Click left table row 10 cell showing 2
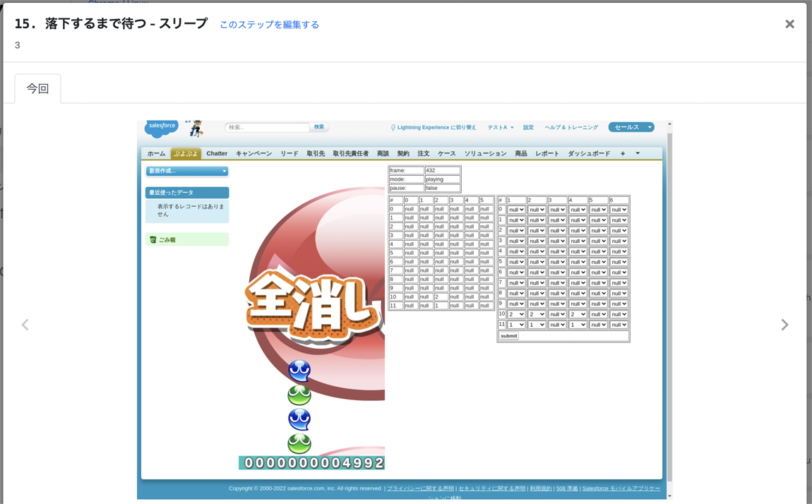The height and width of the screenshot is (504, 812). (441, 296)
